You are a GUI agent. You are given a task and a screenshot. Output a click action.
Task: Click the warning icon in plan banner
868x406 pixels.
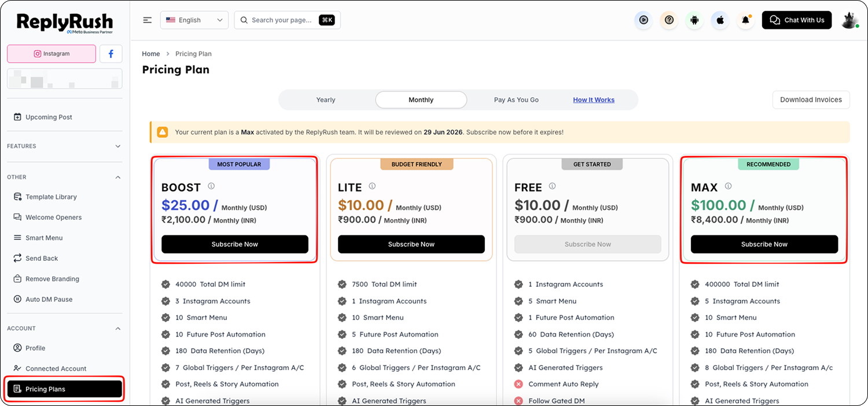click(x=163, y=132)
